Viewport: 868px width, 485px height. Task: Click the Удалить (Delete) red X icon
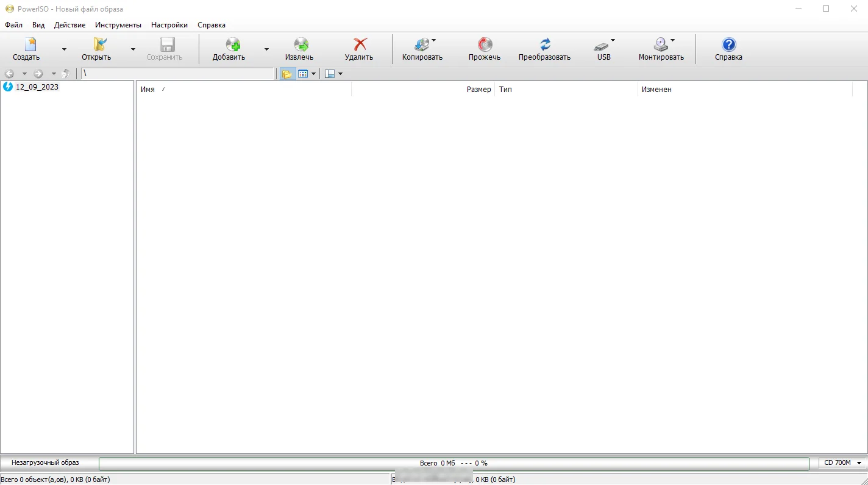(x=360, y=45)
